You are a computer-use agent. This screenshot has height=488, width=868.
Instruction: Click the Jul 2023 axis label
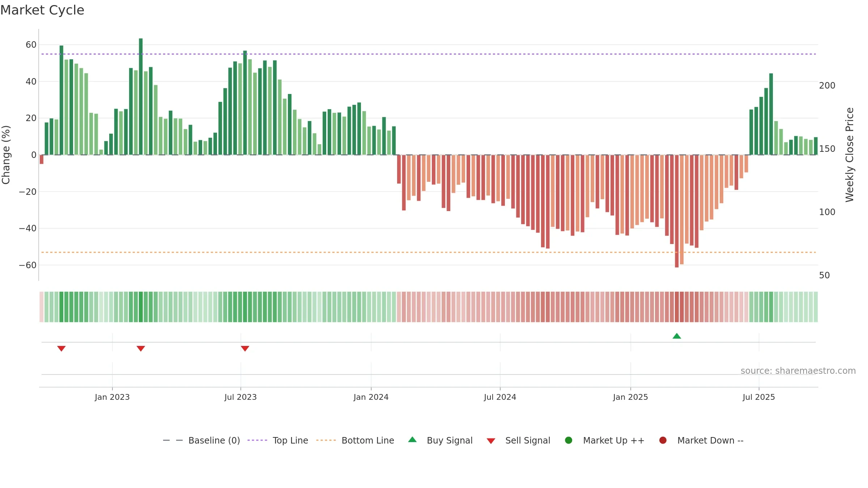pos(241,397)
